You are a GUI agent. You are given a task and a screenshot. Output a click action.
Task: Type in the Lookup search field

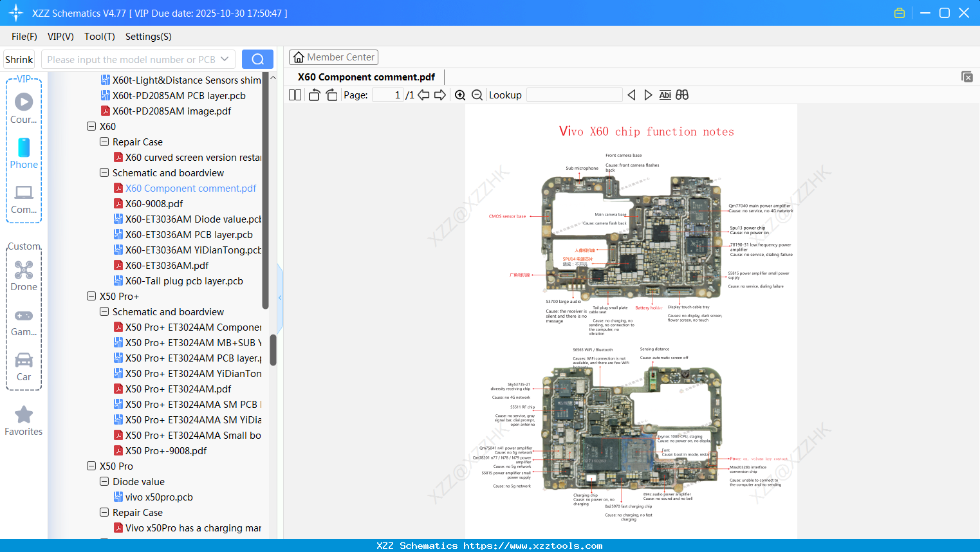click(573, 95)
